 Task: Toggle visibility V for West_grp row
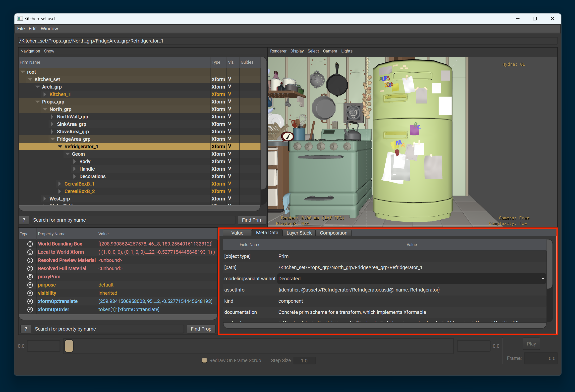point(230,198)
